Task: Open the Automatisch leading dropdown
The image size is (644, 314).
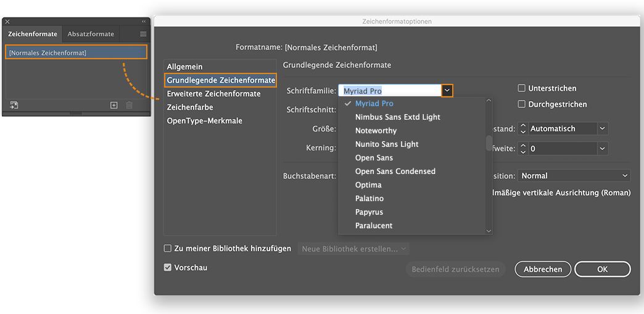Action: (x=602, y=129)
